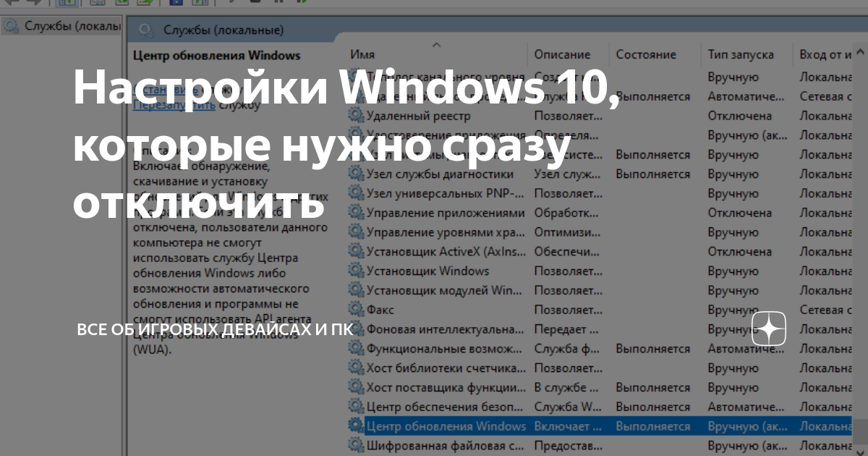Image resolution: width=868 pixels, height=456 pixels.
Task: Click the gear icon of Удаленный реестр service
Action: tap(356, 116)
